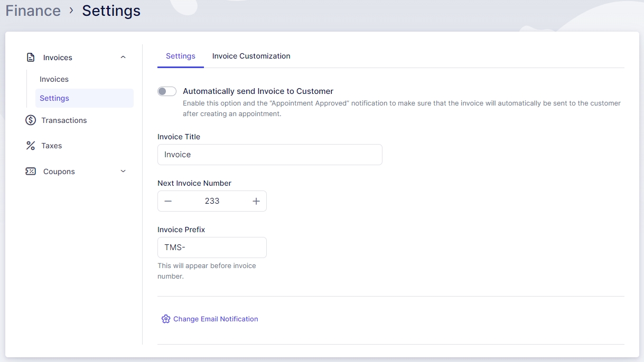Click the Coupons ticket icon
This screenshot has height=362, width=644.
click(x=31, y=172)
